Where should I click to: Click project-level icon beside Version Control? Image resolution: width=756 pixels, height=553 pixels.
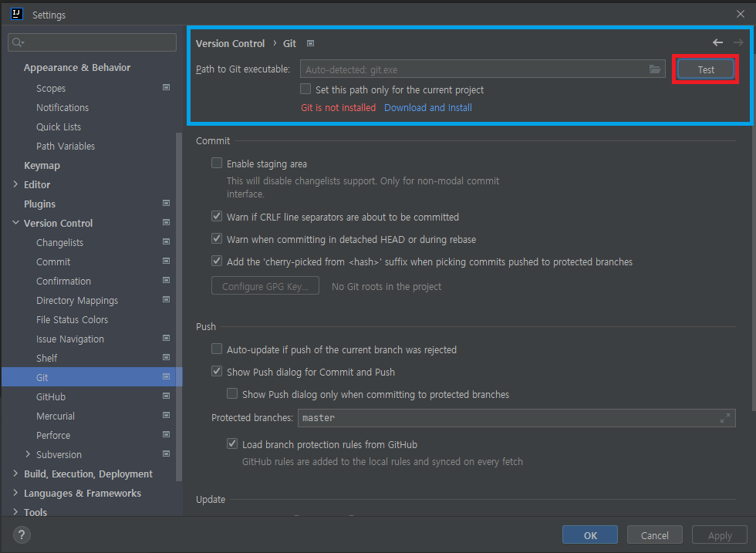pos(167,222)
